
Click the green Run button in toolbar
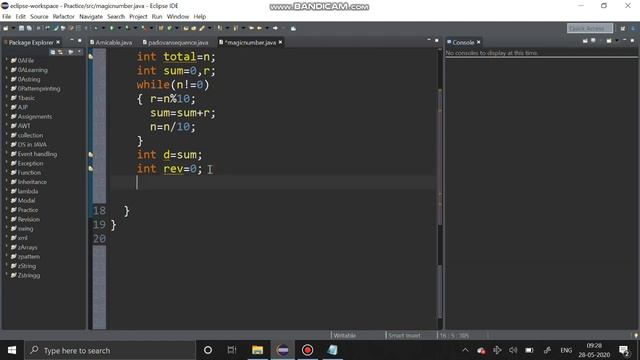click(111, 28)
